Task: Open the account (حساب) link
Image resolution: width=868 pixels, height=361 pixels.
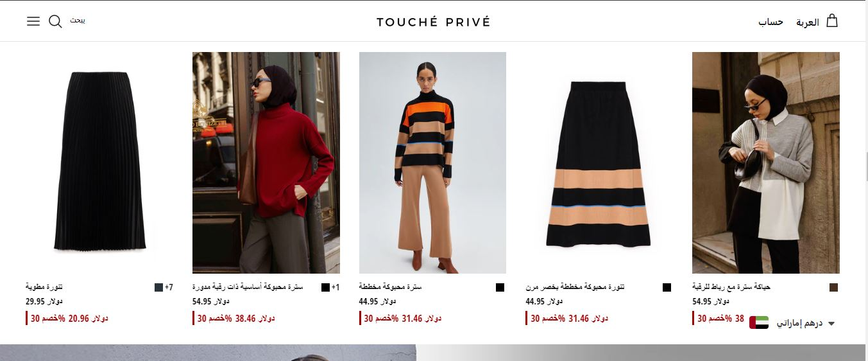Action: click(x=771, y=22)
